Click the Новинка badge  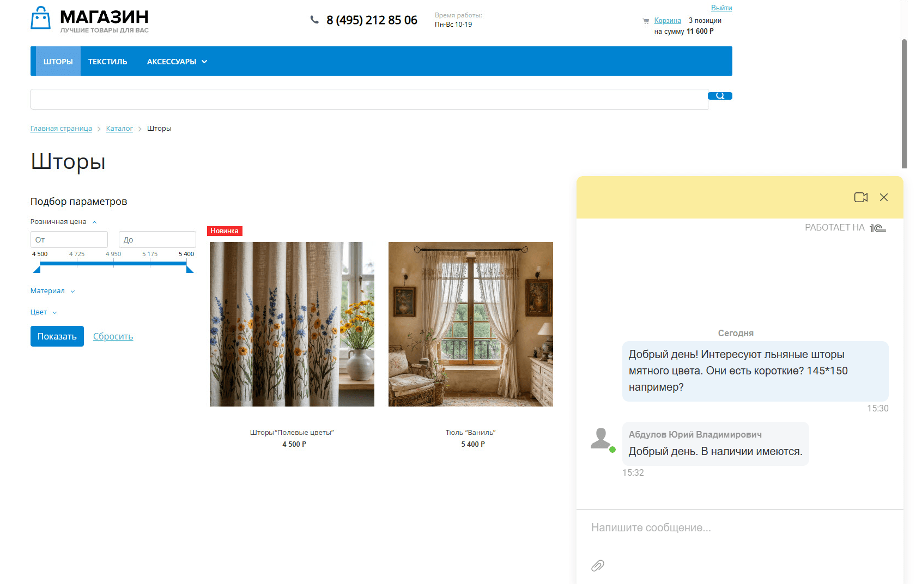coord(225,231)
